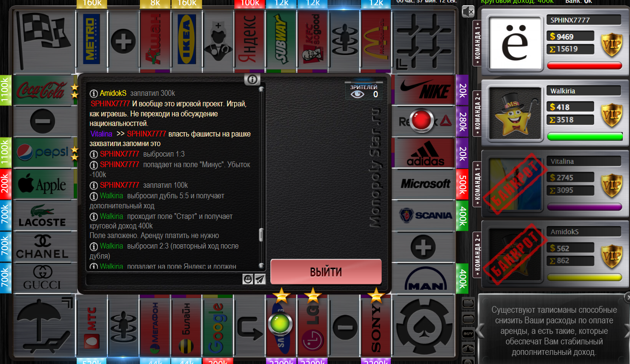Toggle the muted sound speaker icon
Viewport: 630px width, 364px height.
point(468,11)
